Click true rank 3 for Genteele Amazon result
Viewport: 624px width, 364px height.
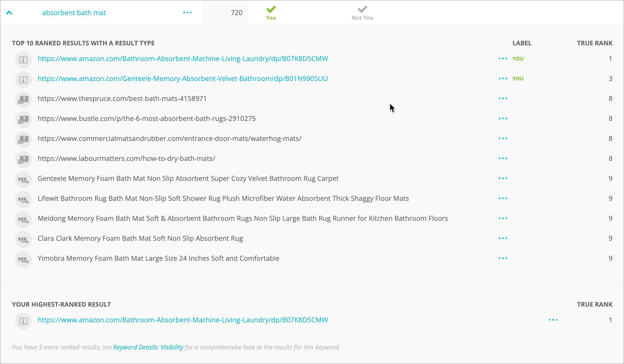click(610, 78)
